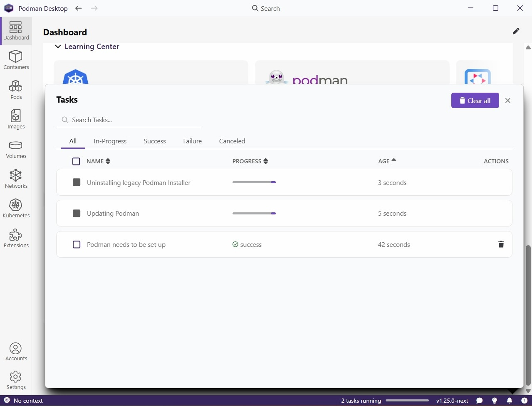This screenshot has height=406, width=532.
Task: Open Kubernetes section in sidebar
Action: pyautogui.click(x=16, y=209)
